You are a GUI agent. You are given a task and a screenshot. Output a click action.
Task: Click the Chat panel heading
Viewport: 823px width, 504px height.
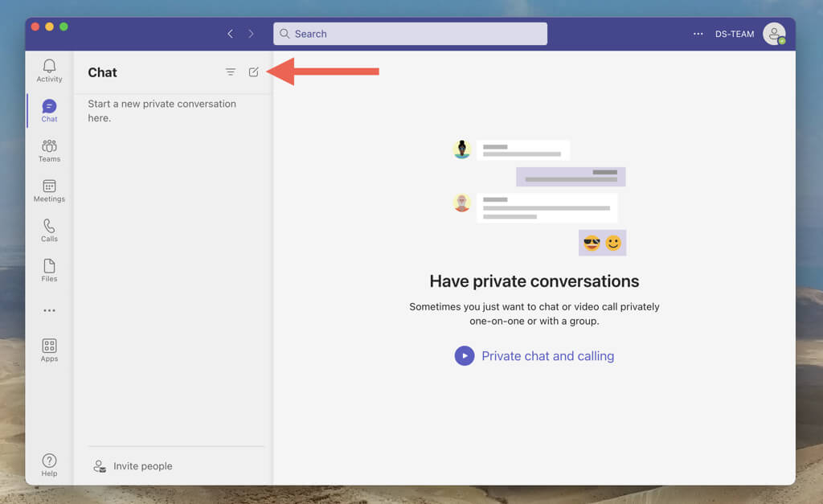(102, 72)
